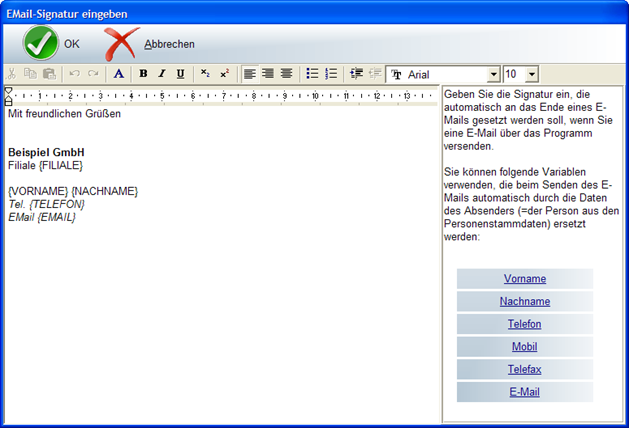Insert the Vorname variable

[525, 279]
